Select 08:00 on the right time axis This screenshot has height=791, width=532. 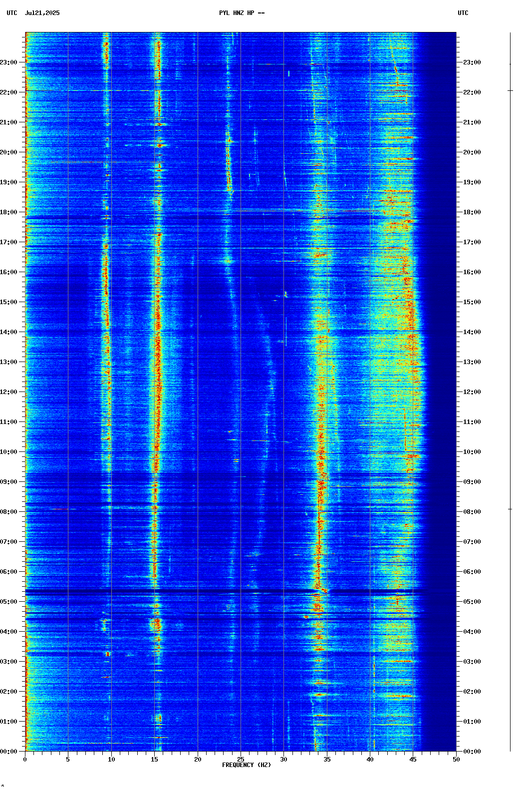[x=472, y=512]
